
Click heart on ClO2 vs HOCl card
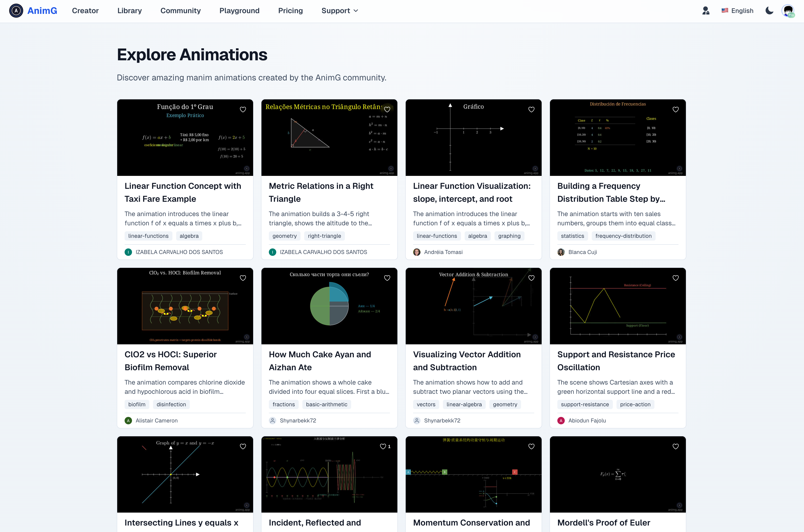(x=243, y=278)
